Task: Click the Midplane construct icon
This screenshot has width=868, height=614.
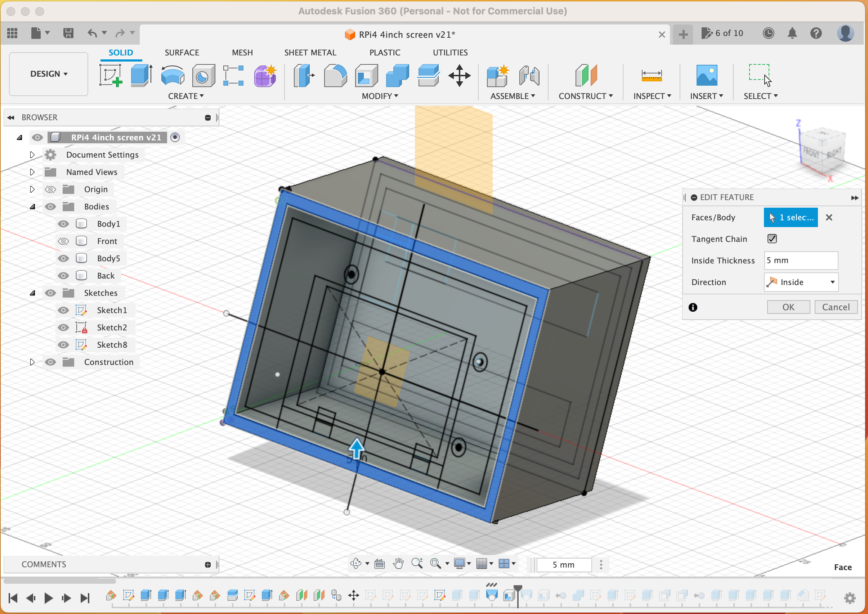Action: 586,75
